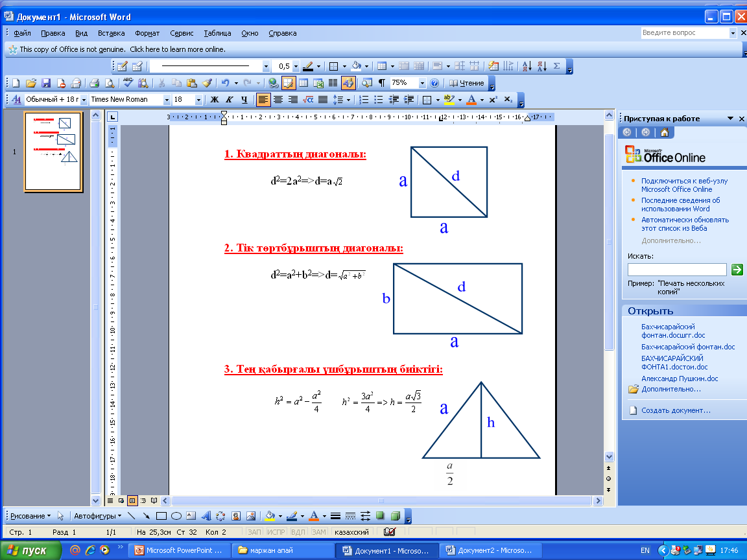Choose the Oval drawing tool
747x560 pixels.
click(176, 516)
